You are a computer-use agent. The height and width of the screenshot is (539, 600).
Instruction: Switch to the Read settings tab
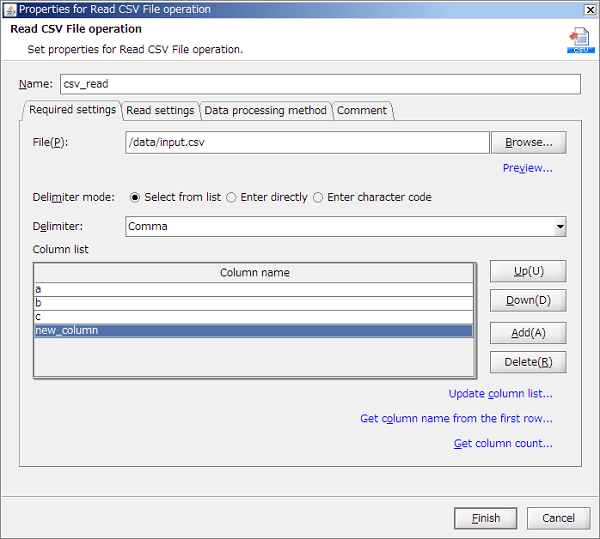[160, 111]
